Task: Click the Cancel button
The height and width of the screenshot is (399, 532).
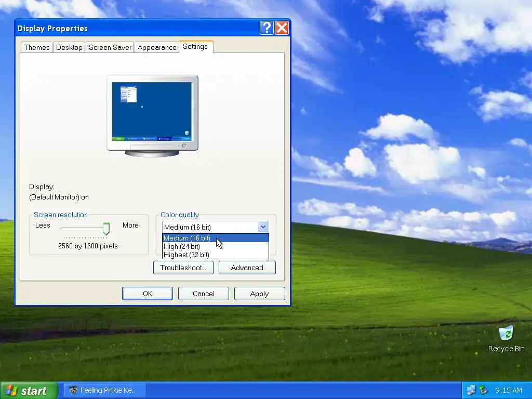Action: coord(204,294)
